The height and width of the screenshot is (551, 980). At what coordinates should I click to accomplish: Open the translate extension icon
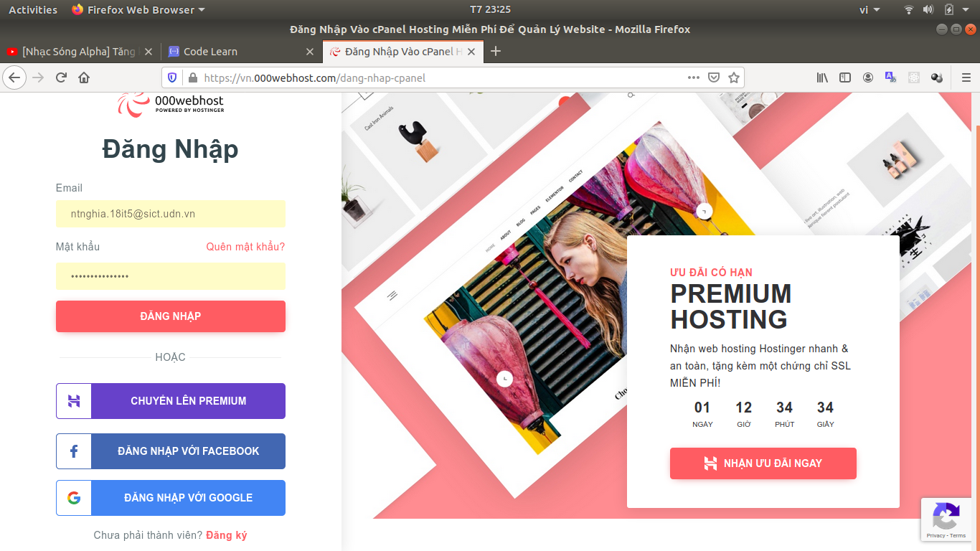(x=891, y=77)
